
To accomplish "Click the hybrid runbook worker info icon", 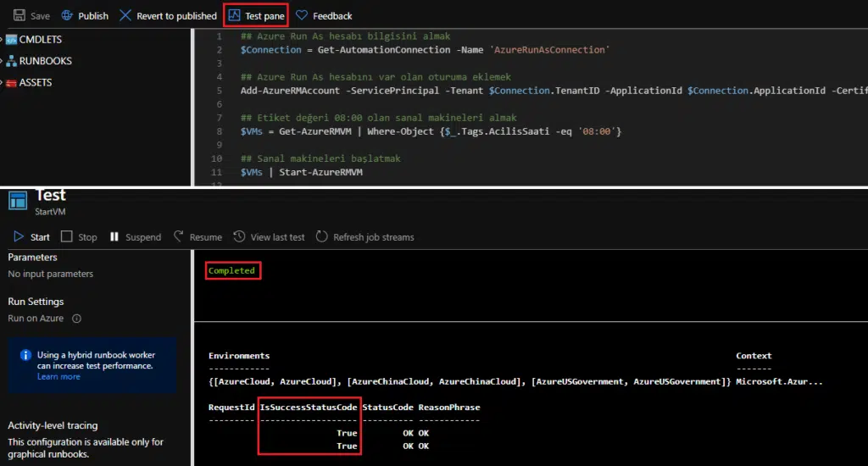I will pos(25,355).
